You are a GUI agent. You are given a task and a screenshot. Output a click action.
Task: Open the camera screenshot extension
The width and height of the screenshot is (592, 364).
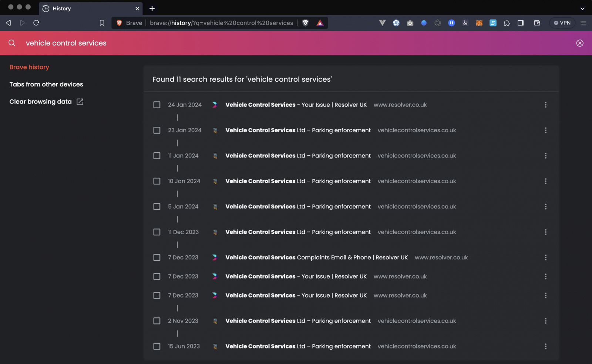pos(410,23)
